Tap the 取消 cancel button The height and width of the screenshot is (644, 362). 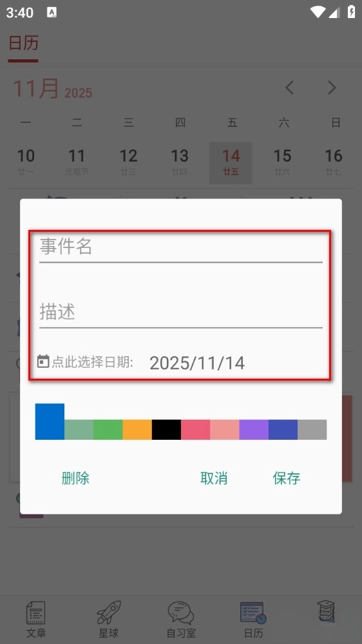coord(214,478)
